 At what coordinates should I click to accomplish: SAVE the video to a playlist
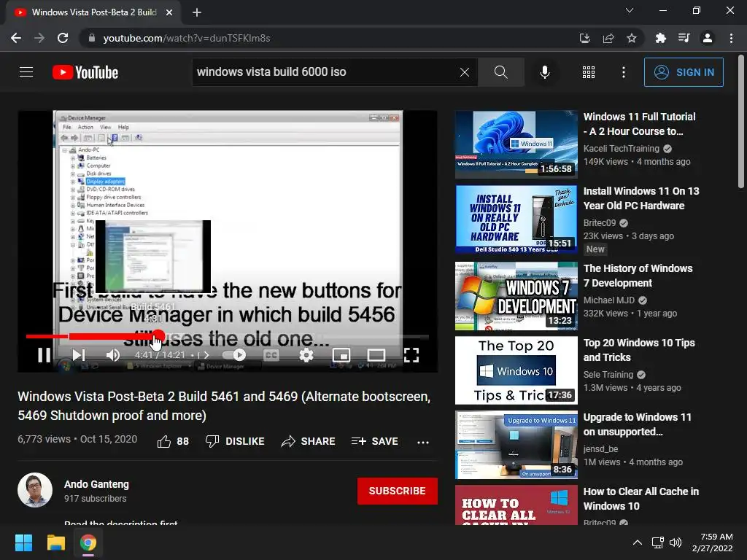(x=374, y=441)
